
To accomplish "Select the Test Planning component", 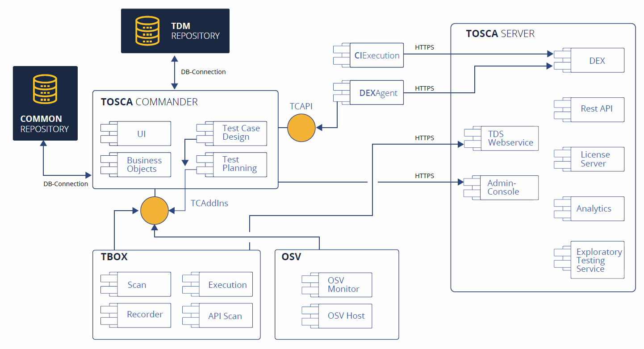I will point(232,165).
